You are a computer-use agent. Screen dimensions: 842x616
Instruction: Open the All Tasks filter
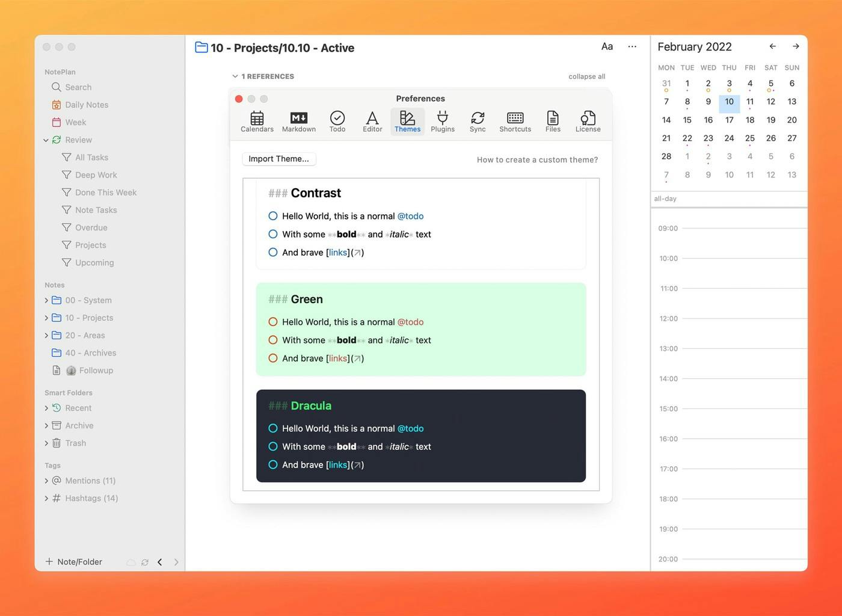click(85, 158)
